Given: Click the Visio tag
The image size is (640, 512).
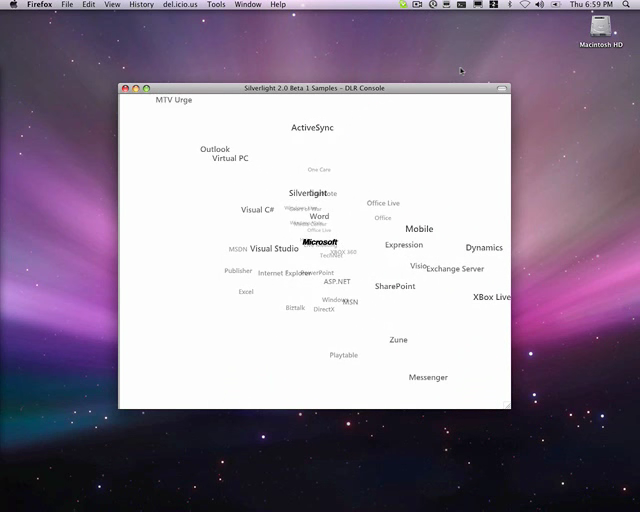Looking at the screenshot, I should 418,266.
